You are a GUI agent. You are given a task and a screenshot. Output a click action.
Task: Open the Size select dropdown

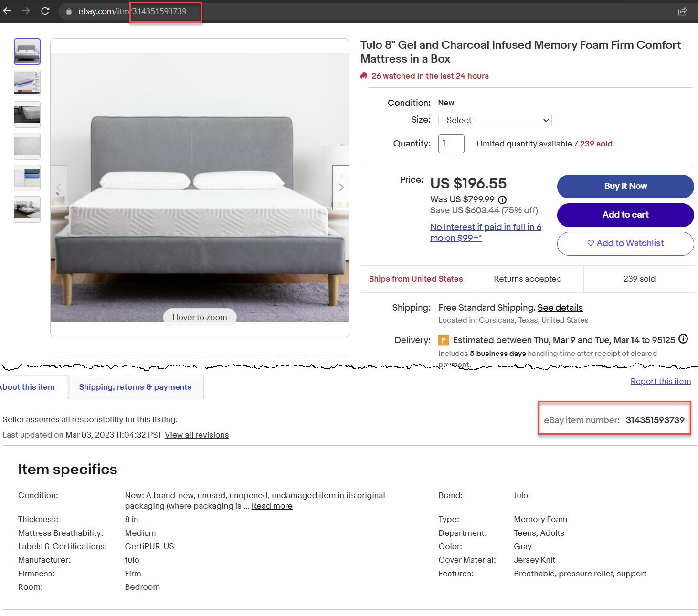coord(495,120)
